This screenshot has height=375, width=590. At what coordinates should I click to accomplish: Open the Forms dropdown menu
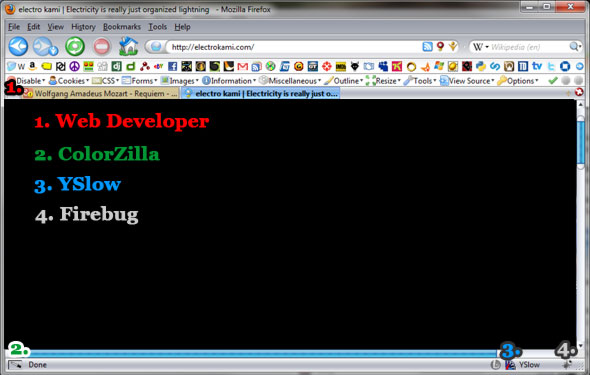click(140, 80)
